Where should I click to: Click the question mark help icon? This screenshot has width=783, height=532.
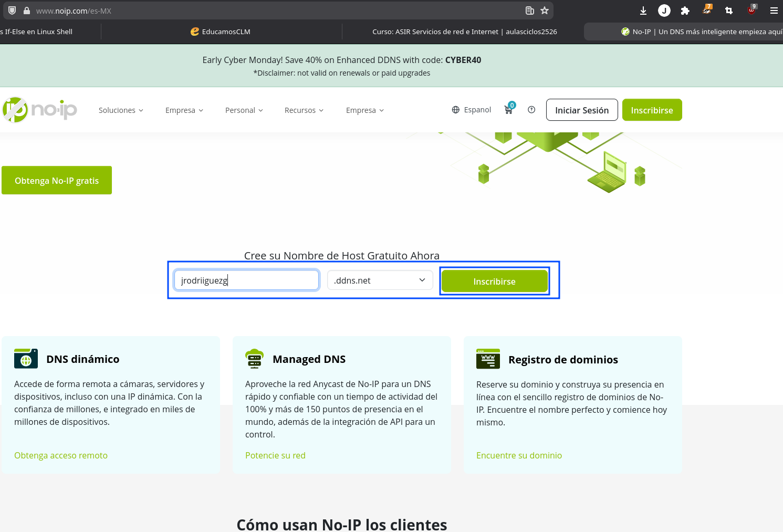pyautogui.click(x=531, y=110)
